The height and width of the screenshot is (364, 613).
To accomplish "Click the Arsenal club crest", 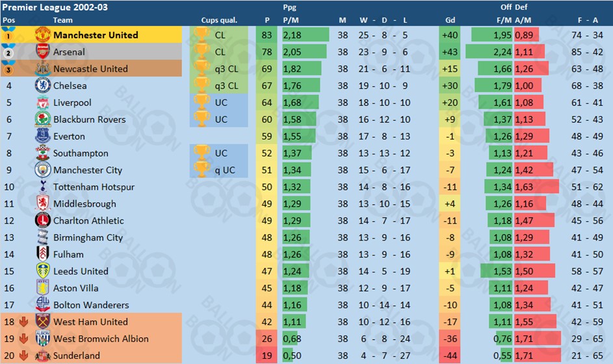I will [42, 51].
